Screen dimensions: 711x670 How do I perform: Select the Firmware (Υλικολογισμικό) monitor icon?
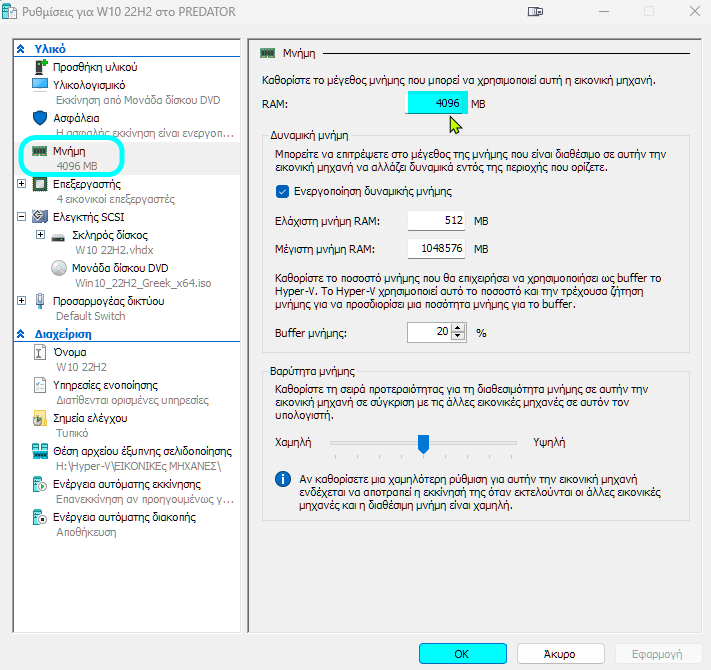coord(40,85)
